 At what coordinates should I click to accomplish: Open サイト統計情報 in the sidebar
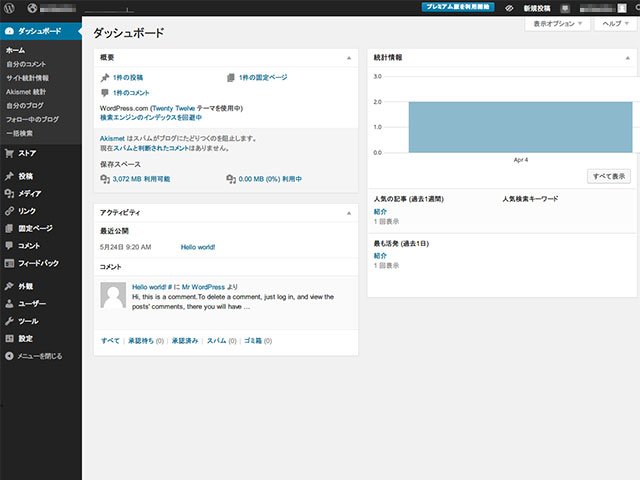click(27, 78)
